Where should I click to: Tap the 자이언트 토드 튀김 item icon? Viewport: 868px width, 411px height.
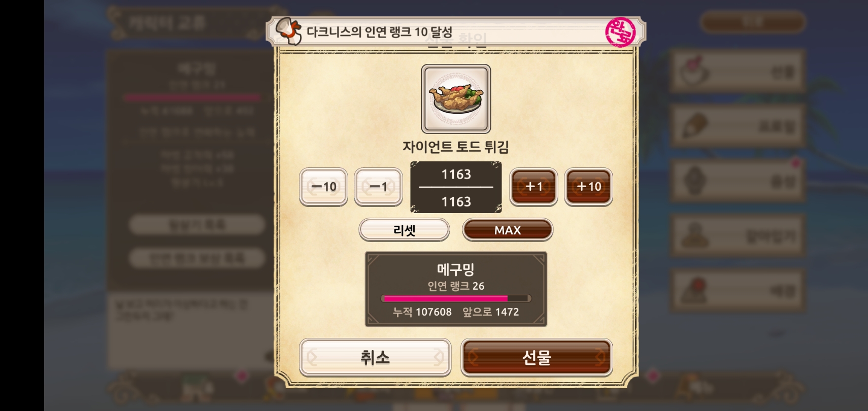point(456,99)
